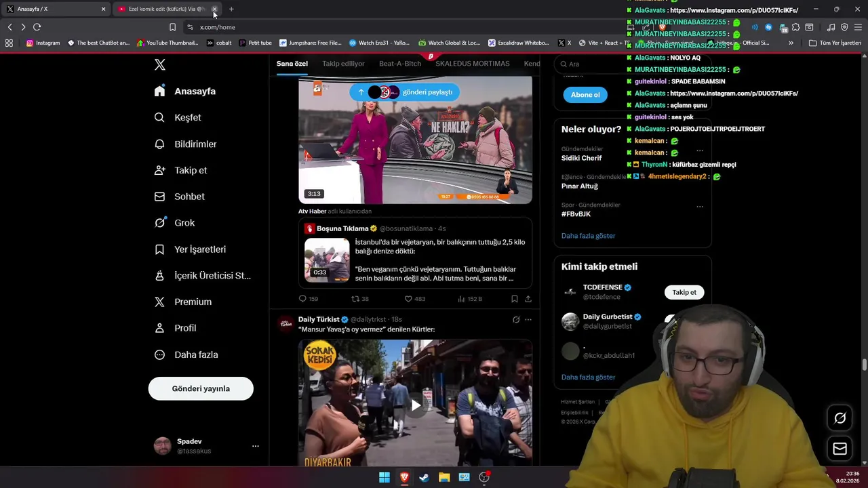Click Grok explain icon on Daily Türkist post
This screenshot has width=868, height=488.
516,319
